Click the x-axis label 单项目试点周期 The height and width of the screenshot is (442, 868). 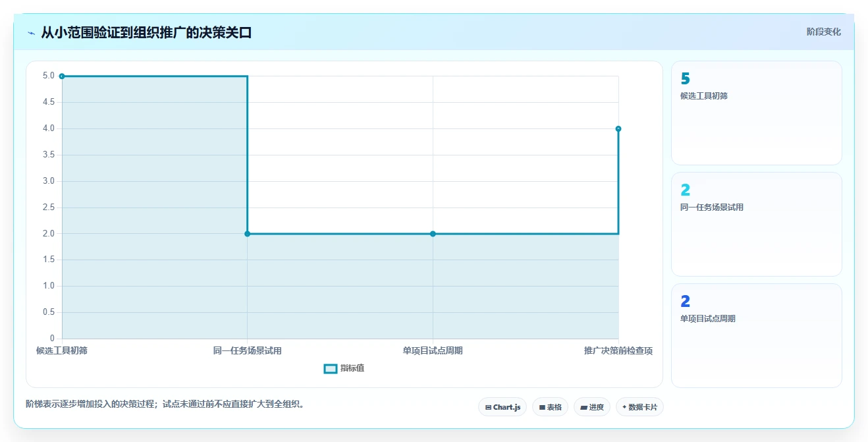[433, 350]
